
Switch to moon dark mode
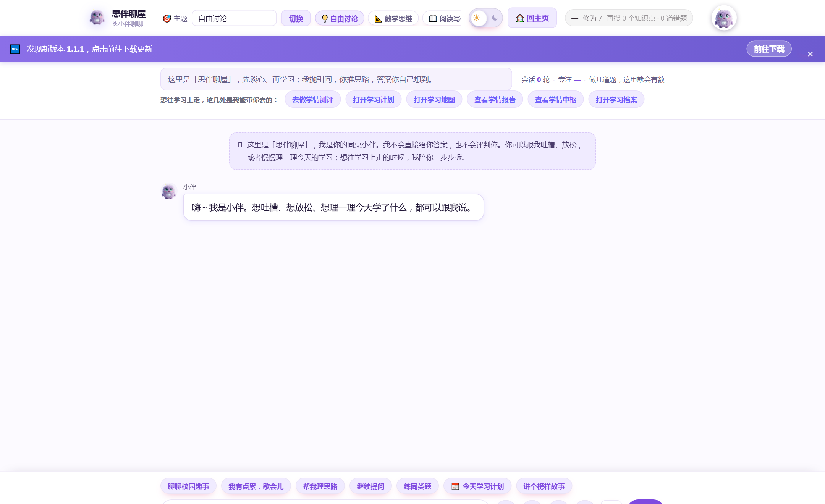[x=495, y=18]
